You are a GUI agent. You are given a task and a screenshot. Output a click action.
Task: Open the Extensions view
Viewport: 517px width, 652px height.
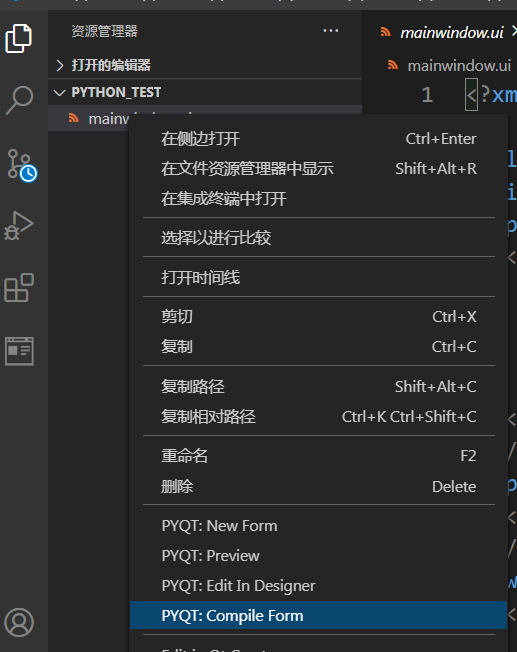tap(19, 288)
